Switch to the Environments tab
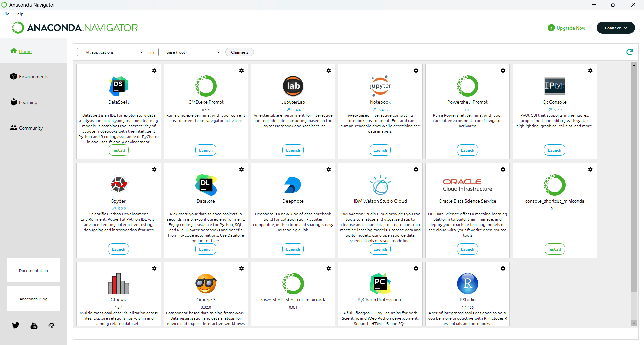The width and height of the screenshot is (644, 345). coord(34,77)
